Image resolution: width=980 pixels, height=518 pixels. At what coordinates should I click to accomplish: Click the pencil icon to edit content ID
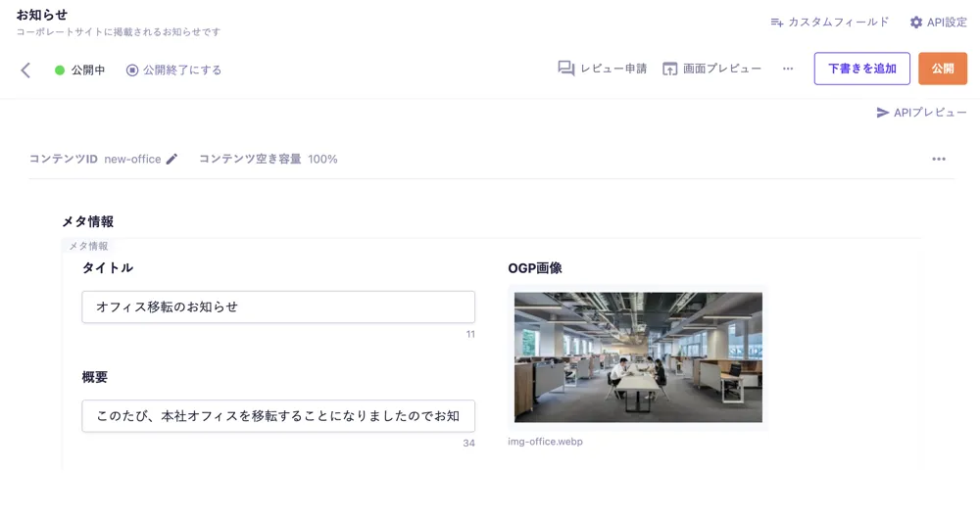coord(171,159)
